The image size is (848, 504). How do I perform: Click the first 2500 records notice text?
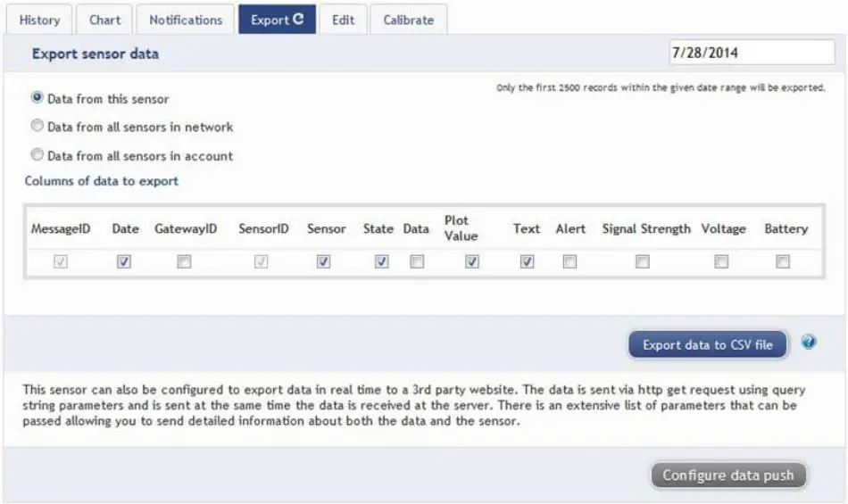click(x=661, y=87)
